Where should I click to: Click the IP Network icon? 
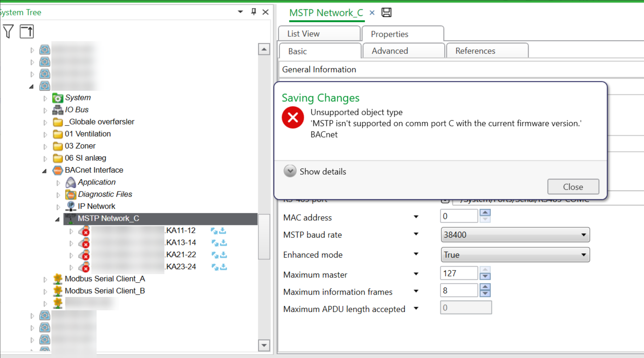[x=71, y=207]
